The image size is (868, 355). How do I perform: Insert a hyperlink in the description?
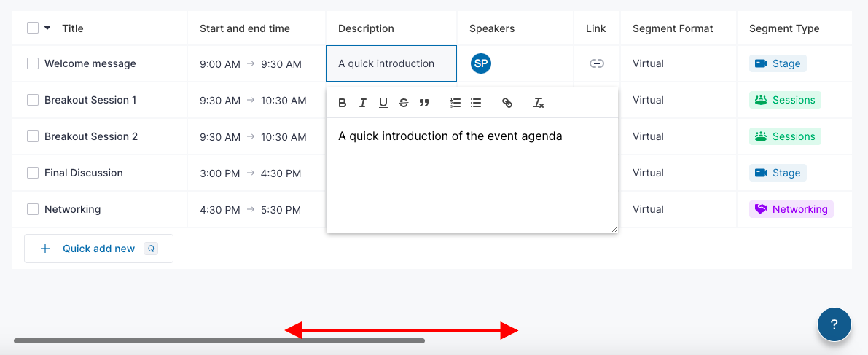[x=507, y=103]
